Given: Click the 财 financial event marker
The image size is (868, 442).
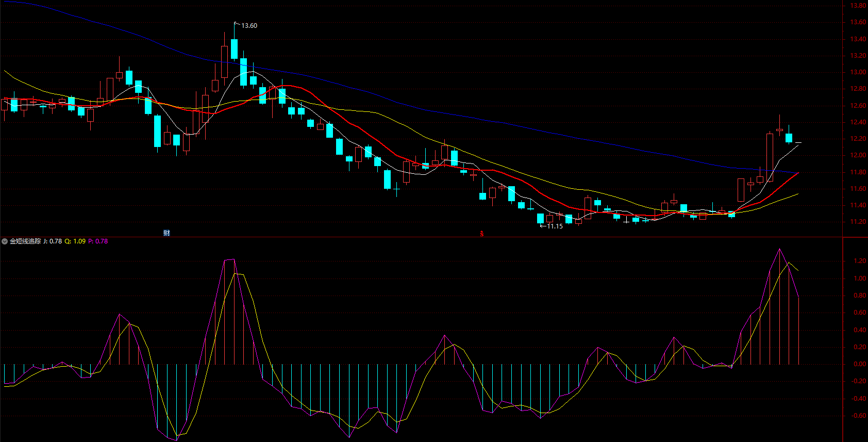Looking at the screenshot, I should [166, 233].
